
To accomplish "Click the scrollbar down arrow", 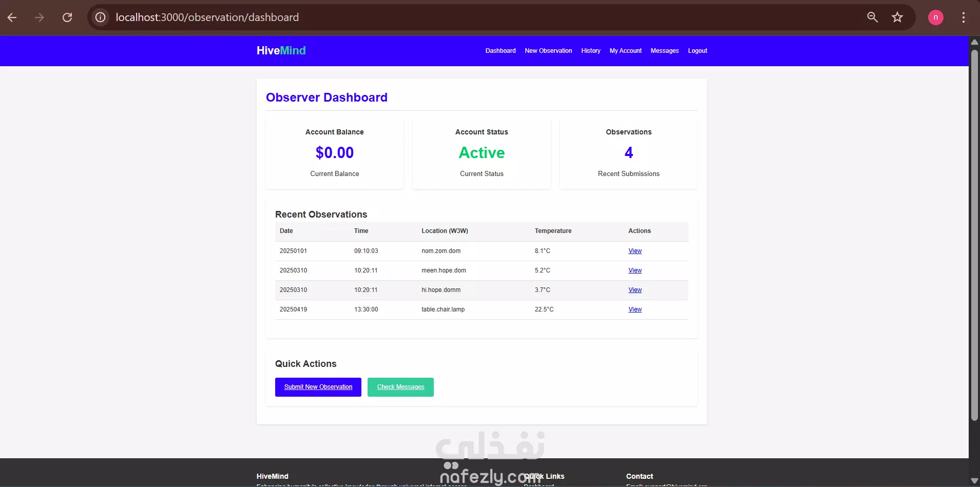I will [x=974, y=481].
